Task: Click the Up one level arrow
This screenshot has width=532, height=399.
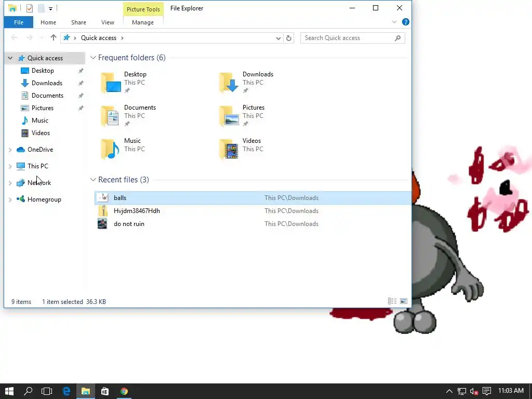Action: point(54,37)
